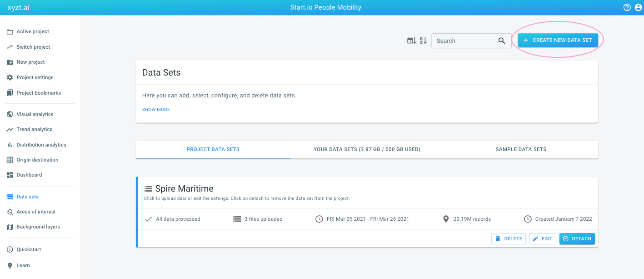
Task: Click 'Created January 7 2022' text
Action: click(x=564, y=219)
